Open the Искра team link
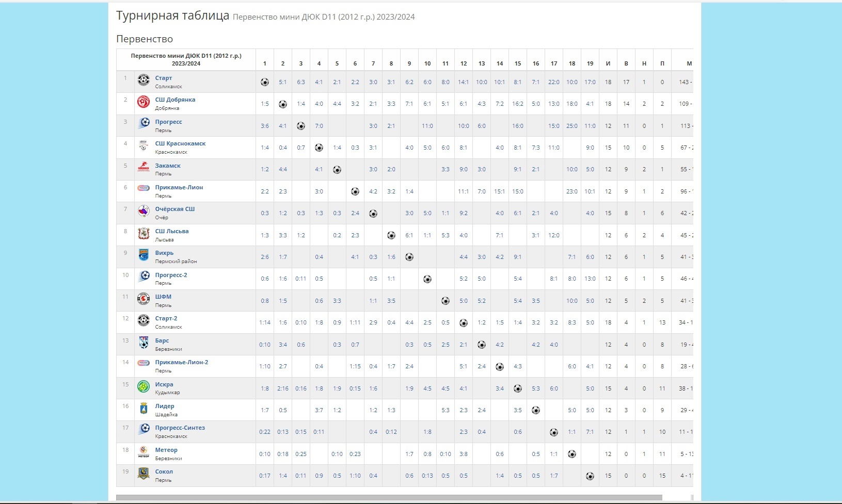Screen dimensions: 842x504 click(164, 384)
